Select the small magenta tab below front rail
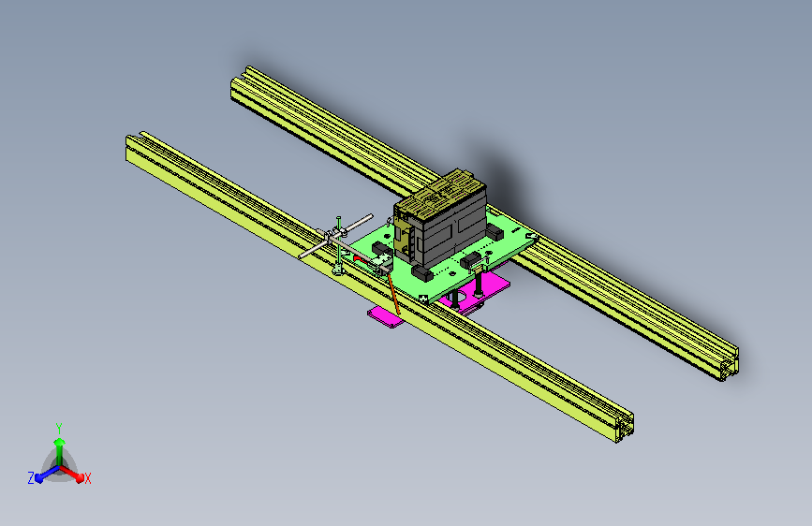 tap(385, 317)
